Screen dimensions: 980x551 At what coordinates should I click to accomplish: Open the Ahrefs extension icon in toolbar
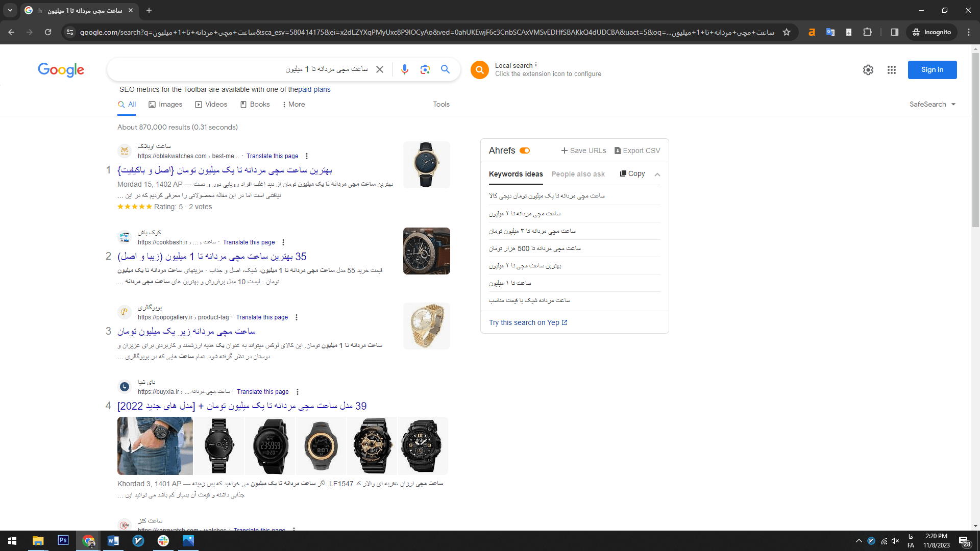pos(812,32)
